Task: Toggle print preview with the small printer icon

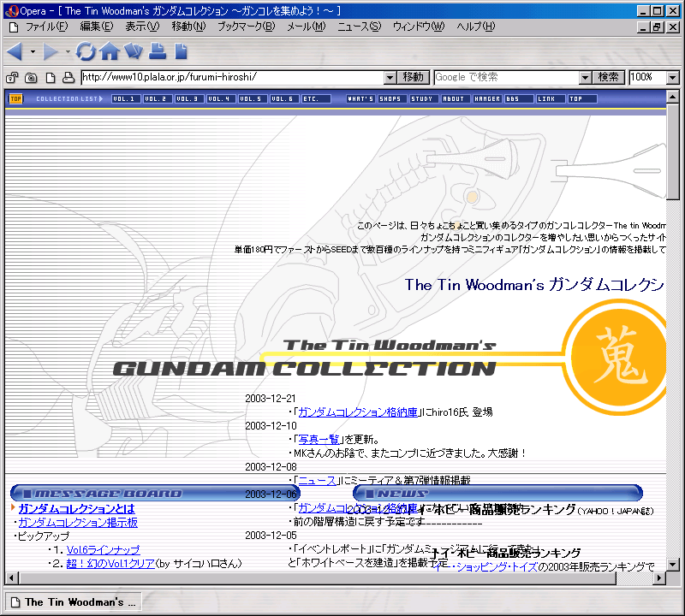Action: pyautogui.click(x=68, y=78)
